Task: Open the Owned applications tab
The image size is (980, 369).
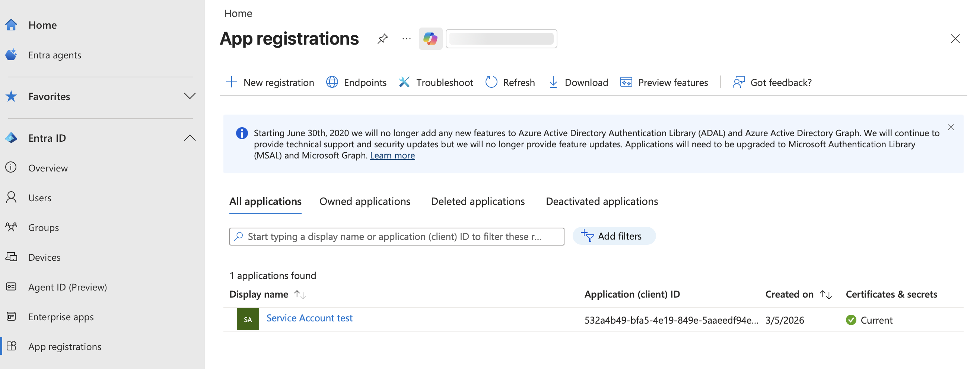Action: point(365,201)
